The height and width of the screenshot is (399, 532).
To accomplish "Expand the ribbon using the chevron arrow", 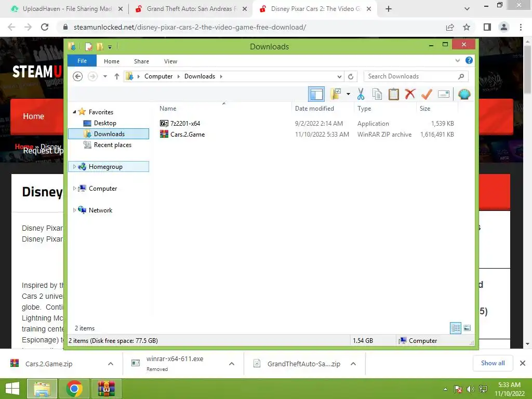I will [457, 61].
